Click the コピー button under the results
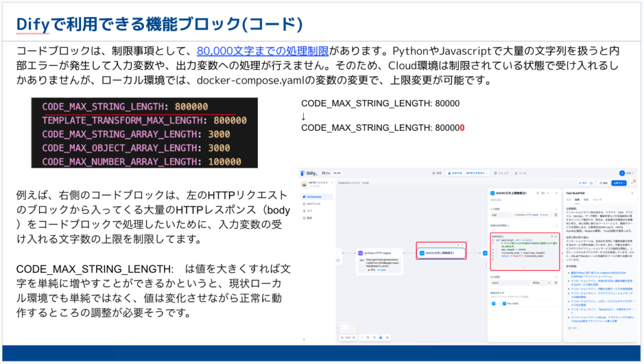 pos(573,328)
